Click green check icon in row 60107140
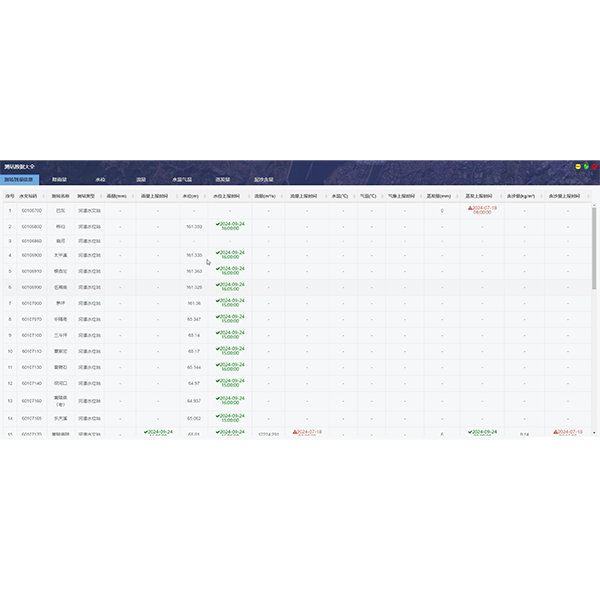Screen dimensions: 600x600 [x=218, y=381]
